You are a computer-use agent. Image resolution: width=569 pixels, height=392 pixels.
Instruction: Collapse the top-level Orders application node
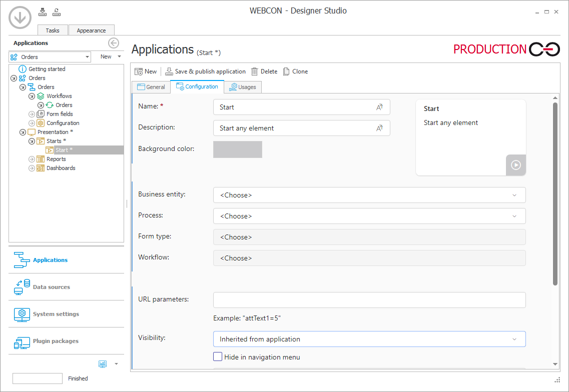coord(14,78)
